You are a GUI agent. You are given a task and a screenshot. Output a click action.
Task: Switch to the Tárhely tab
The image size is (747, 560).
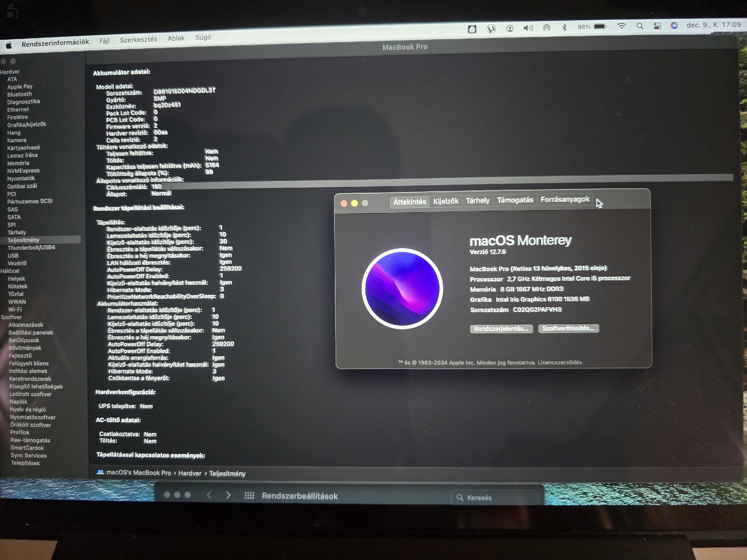pyautogui.click(x=478, y=201)
